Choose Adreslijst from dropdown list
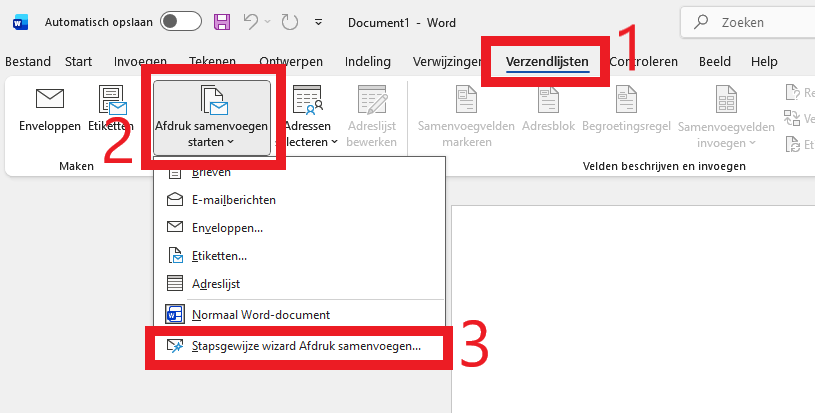The image size is (815, 413). pos(215,284)
